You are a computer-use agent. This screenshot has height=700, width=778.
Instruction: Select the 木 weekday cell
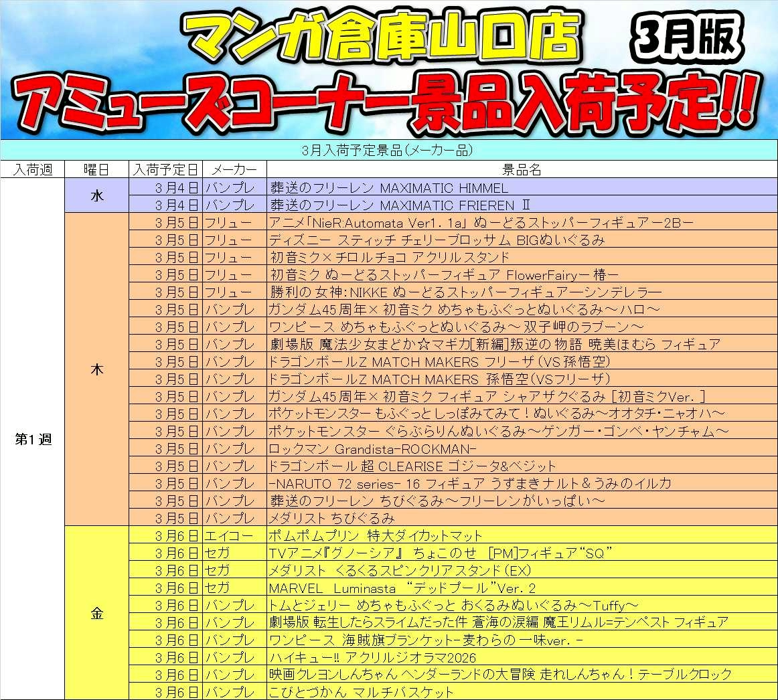click(x=96, y=370)
